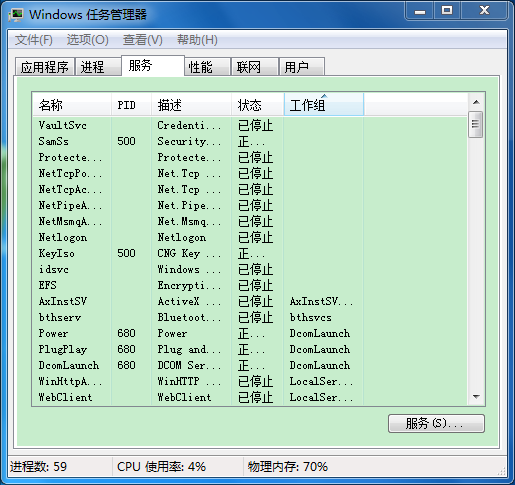515x485 pixels.
Task: Select the AxInstSV service name
Action: pyautogui.click(x=63, y=301)
